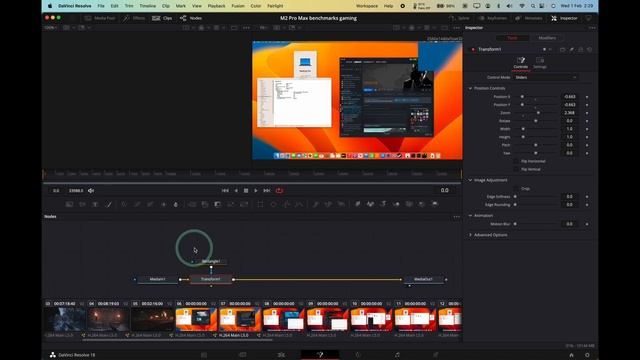Go to Project Manager home icon
Image resolution: width=640 pixels, height=360 pixels.
(571, 355)
